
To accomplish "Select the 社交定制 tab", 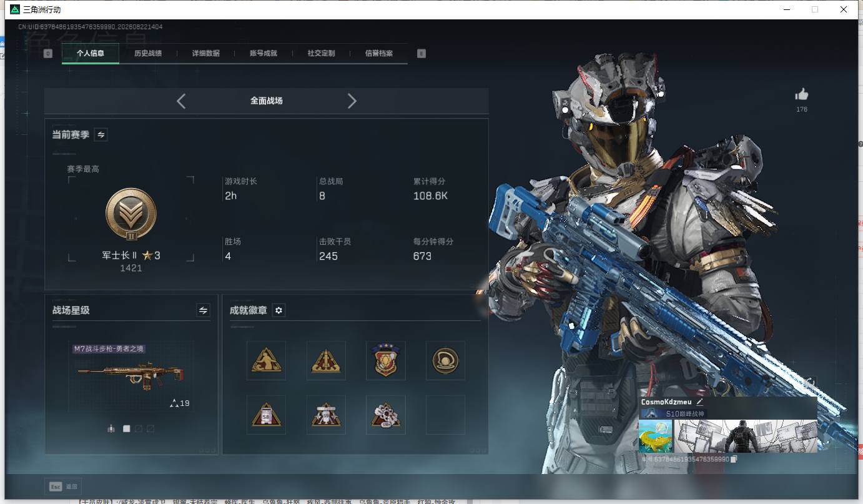I will tap(321, 53).
